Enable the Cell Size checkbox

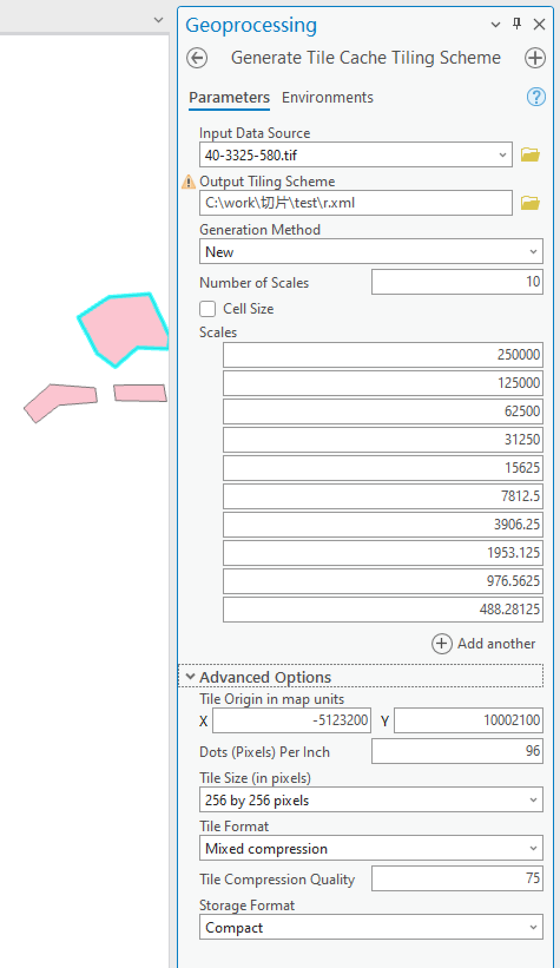pyautogui.click(x=207, y=309)
